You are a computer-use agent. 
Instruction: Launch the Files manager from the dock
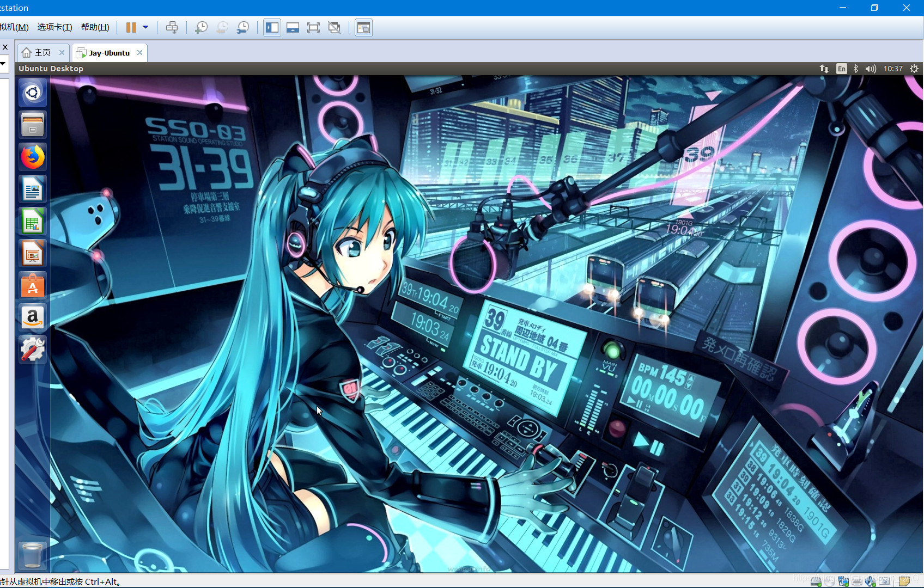(33, 125)
